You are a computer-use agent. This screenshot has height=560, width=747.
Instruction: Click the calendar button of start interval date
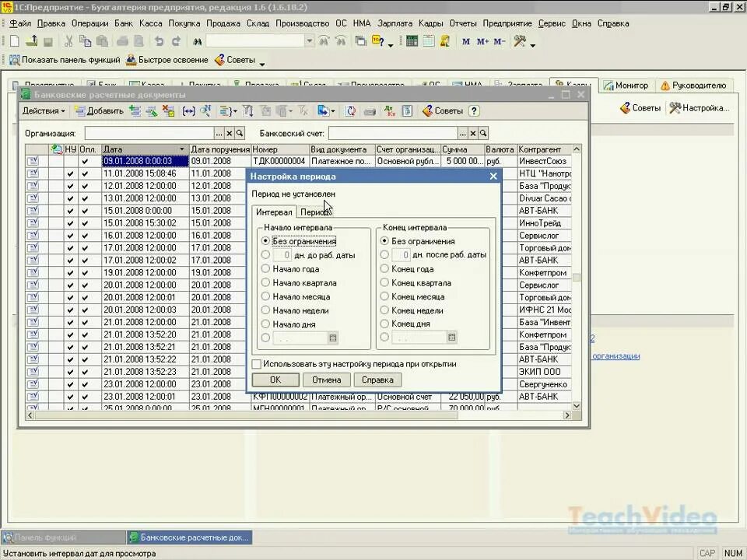[333, 338]
